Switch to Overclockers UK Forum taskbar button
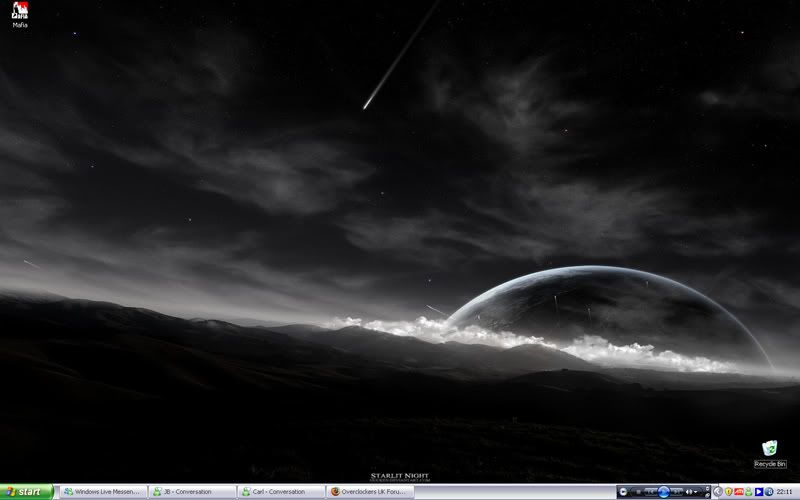The height and width of the screenshot is (500, 800). [370, 492]
